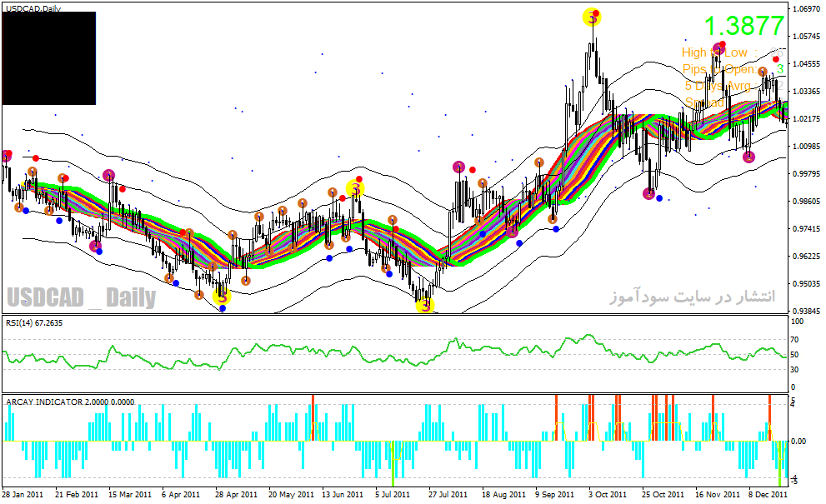The image size is (826, 504).
Task: Click the first red ARCAY bar near 13 Jun 2011
Action: click(313, 417)
